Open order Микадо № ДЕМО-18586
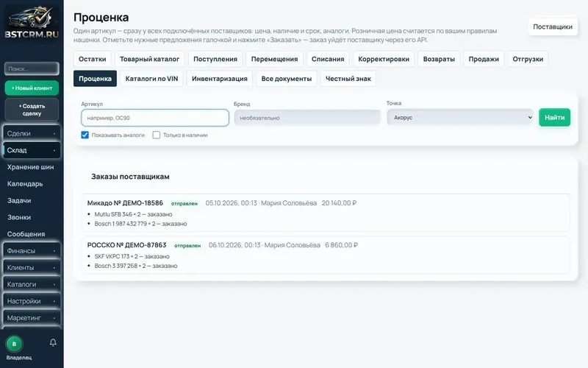The image size is (588, 368). 125,203
